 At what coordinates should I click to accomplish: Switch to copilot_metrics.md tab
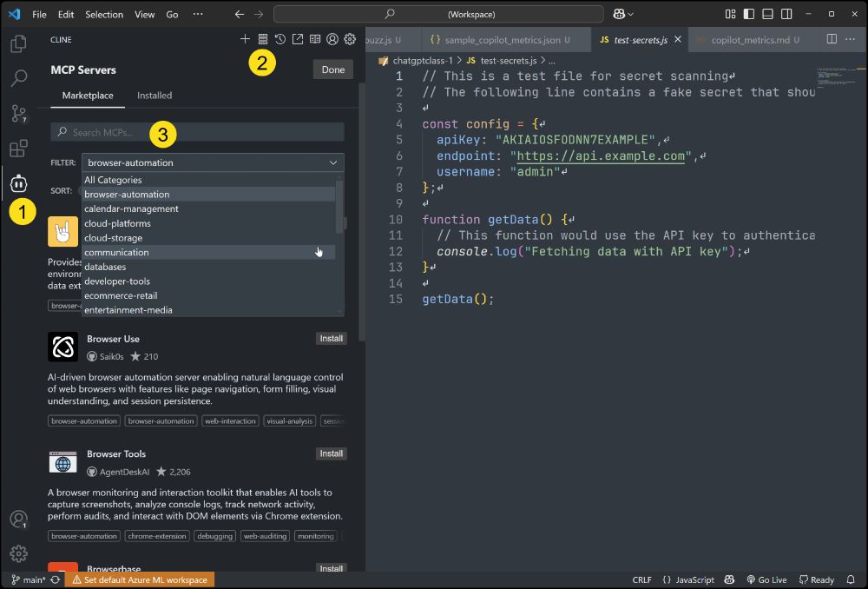[x=751, y=40]
